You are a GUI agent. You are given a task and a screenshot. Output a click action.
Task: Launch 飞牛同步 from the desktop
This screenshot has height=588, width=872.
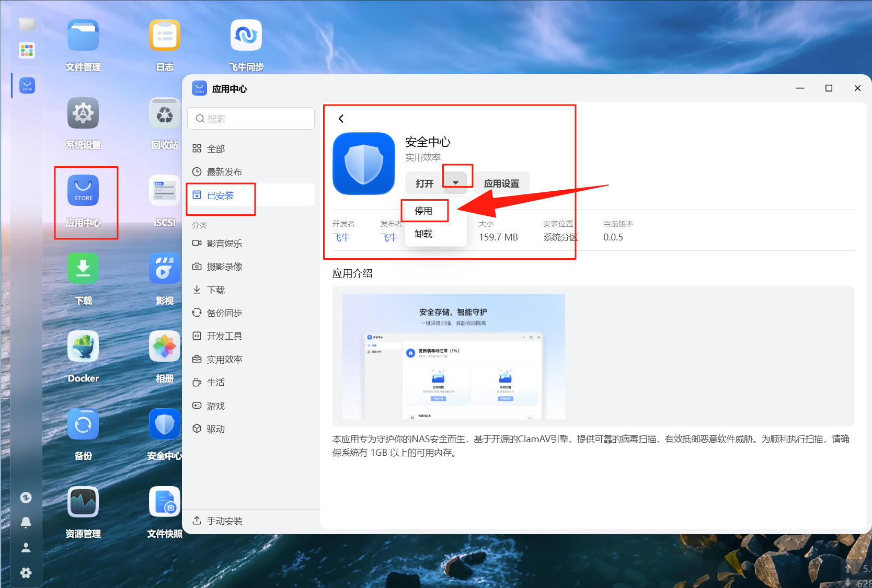coord(246,36)
